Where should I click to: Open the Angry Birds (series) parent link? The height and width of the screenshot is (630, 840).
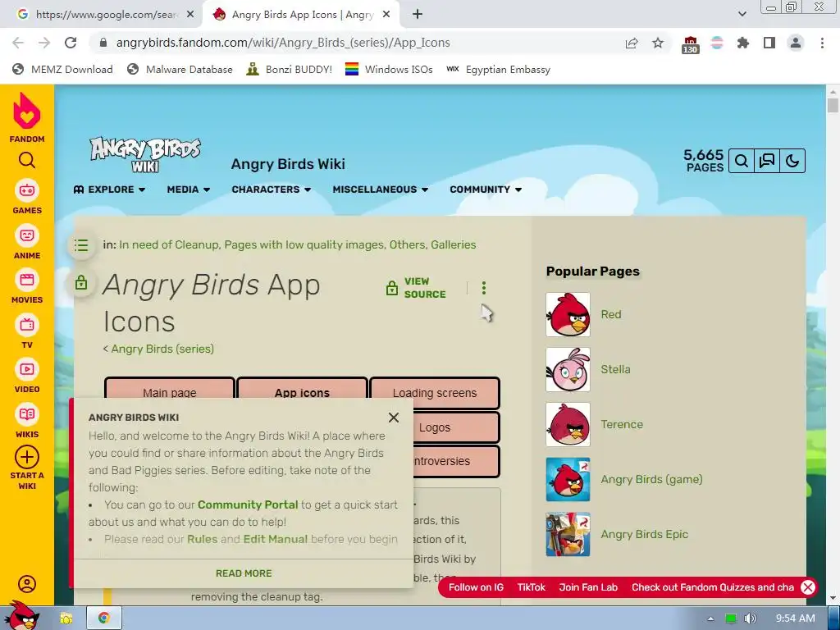162,349
